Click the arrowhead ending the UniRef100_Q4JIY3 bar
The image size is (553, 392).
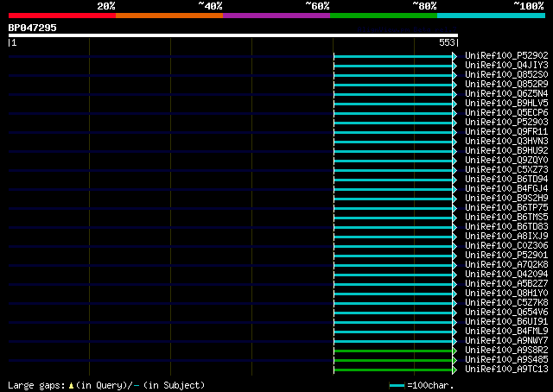[454, 66]
